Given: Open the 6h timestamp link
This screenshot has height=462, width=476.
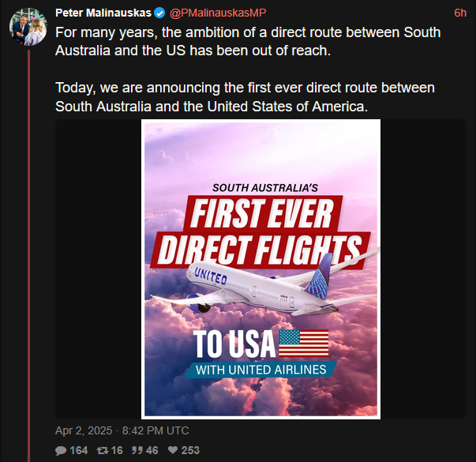Looking at the screenshot, I should [x=460, y=13].
